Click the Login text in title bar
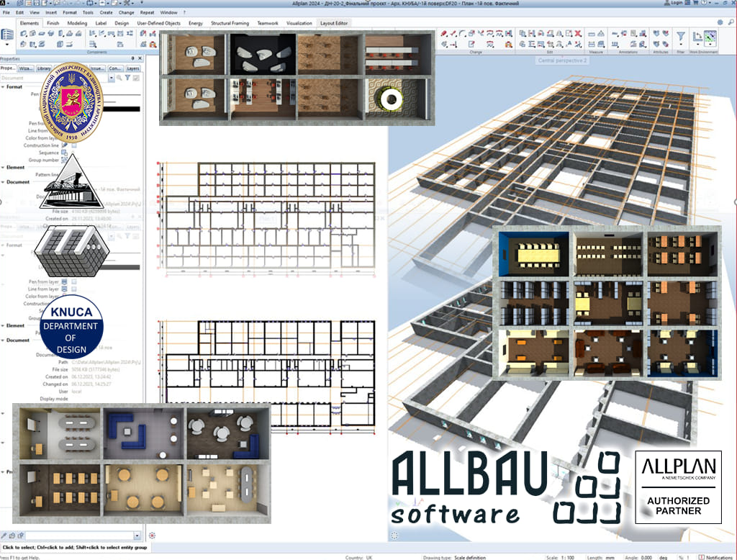Viewport: 737px width, 560px height. pyautogui.click(x=677, y=3)
